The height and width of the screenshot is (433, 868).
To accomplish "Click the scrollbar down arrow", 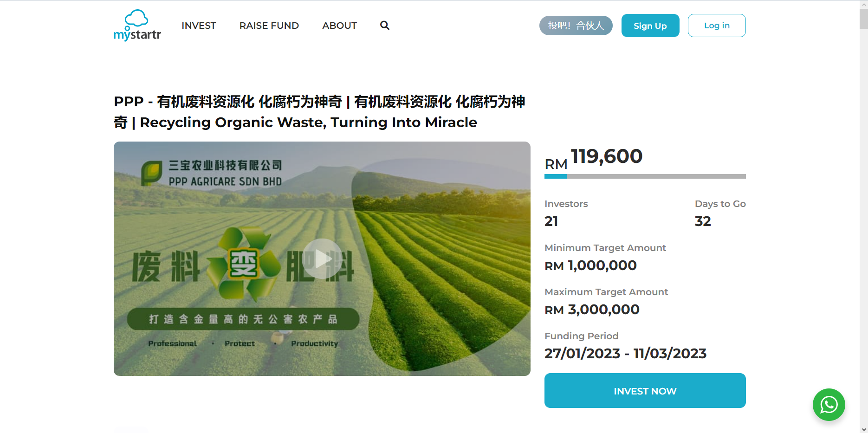I will [x=864, y=429].
